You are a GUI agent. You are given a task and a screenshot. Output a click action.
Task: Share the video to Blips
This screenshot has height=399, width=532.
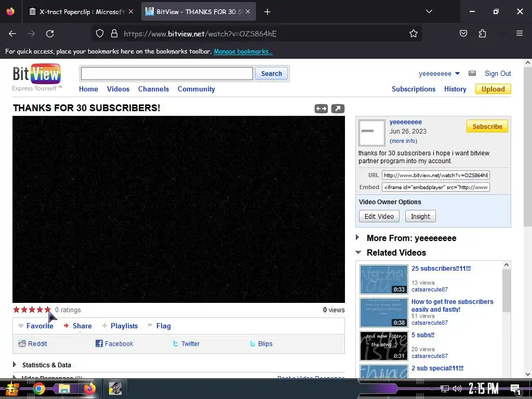click(261, 344)
